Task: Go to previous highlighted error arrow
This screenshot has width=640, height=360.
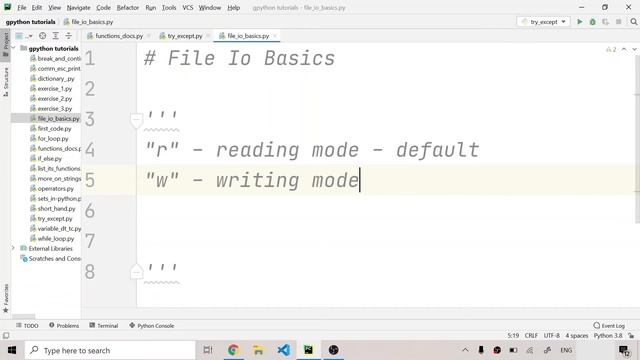Action: (624, 49)
